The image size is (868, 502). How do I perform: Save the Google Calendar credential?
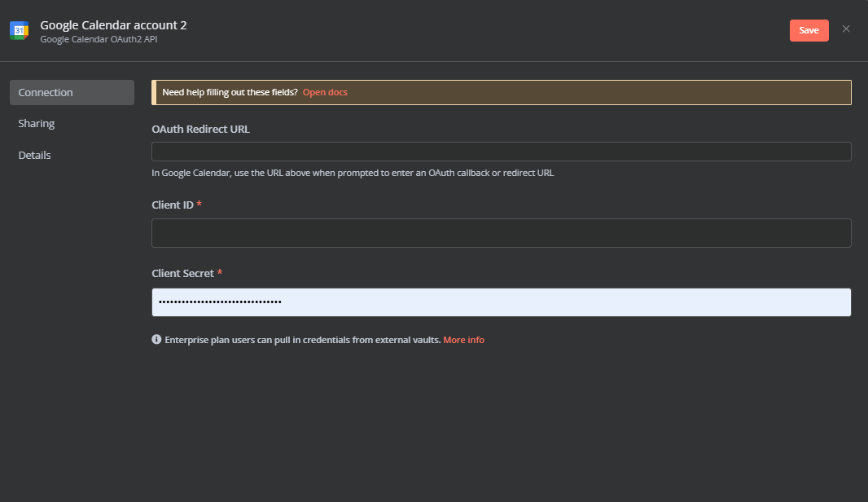(809, 30)
